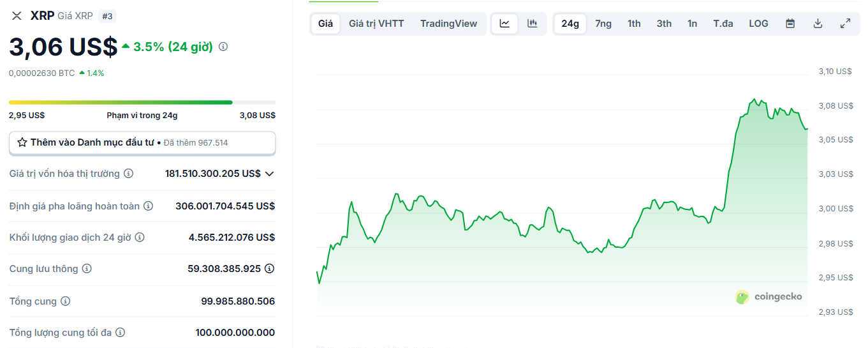Select the Giá trị VHTT tab
Screen dimensions: 868x348
coord(376,24)
